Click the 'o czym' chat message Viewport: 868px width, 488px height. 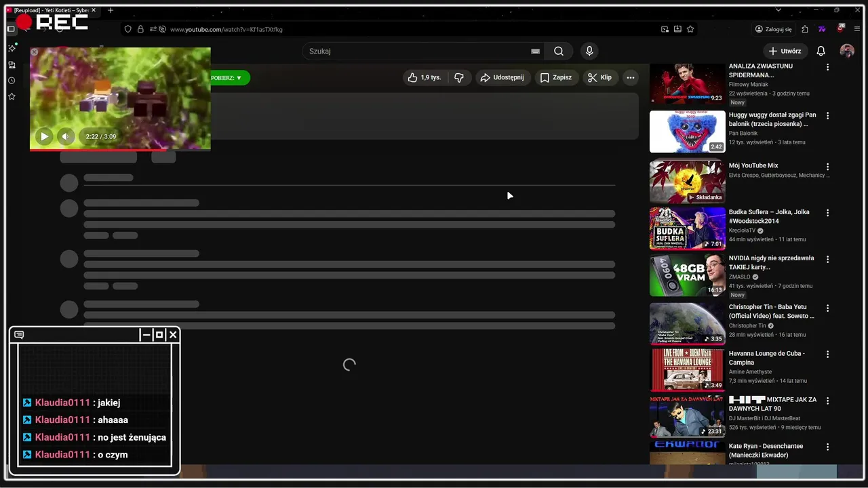click(113, 455)
